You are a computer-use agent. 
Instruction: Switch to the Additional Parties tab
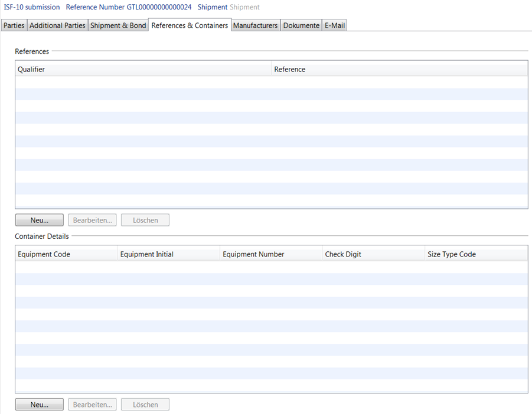[57, 25]
